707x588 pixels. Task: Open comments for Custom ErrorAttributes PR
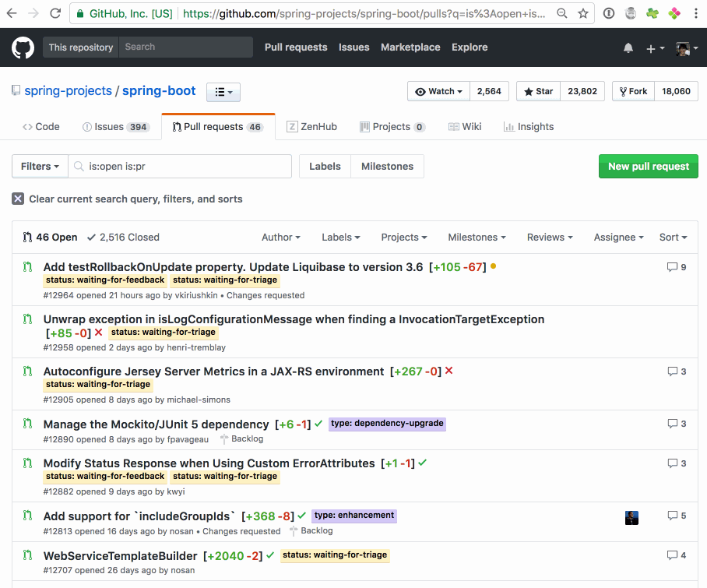click(677, 463)
